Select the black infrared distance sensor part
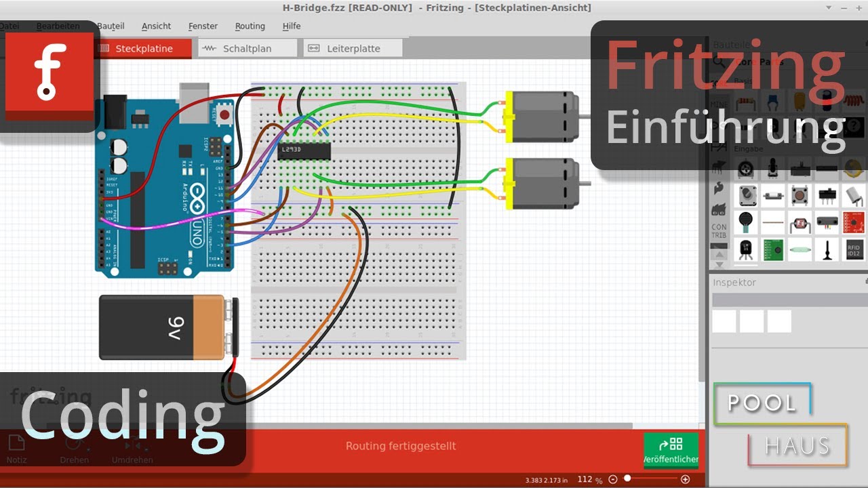The height and width of the screenshot is (488, 868). pos(826,222)
